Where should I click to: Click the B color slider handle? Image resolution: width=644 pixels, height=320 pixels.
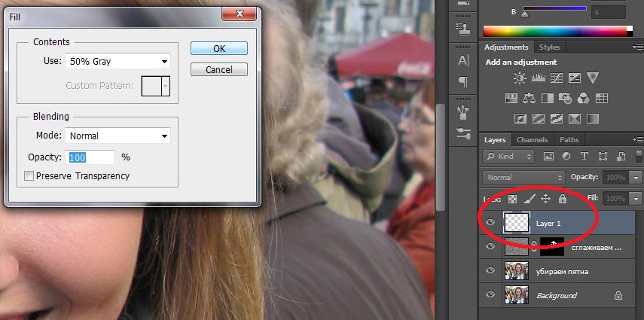click(524, 15)
